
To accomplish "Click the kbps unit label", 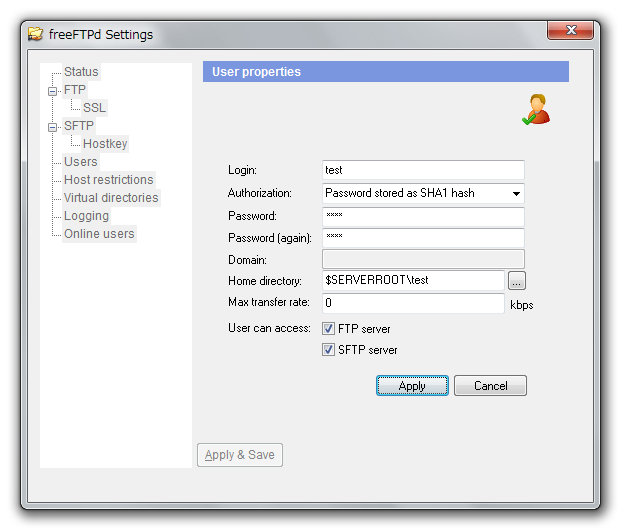I will [522, 305].
